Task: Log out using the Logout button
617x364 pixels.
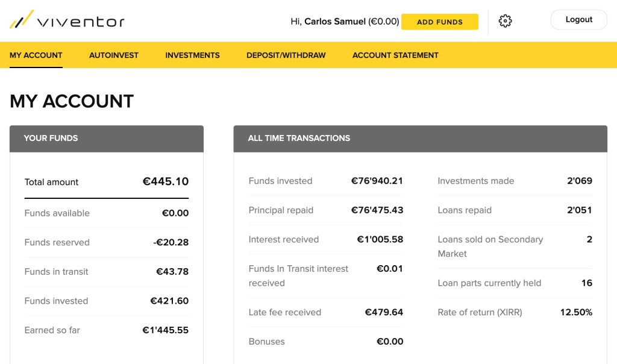Action: pyautogui.click(x=578, y=20)
